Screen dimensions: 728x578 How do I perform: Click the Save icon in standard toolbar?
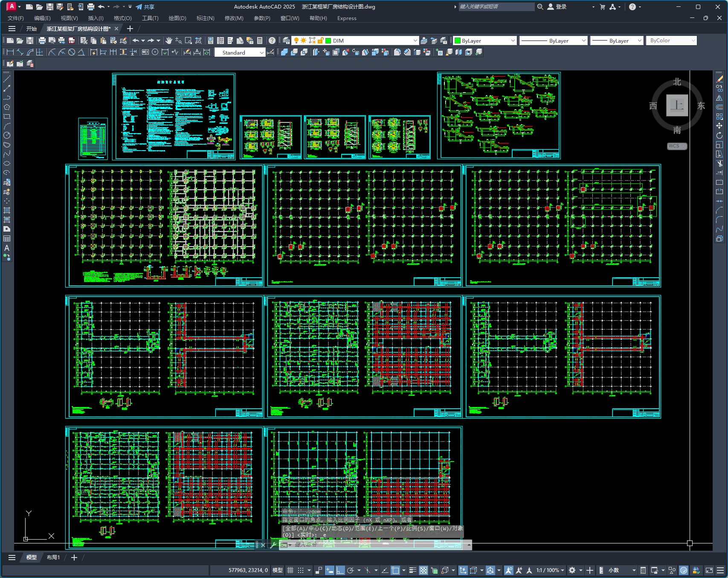[x=30, y=41]
